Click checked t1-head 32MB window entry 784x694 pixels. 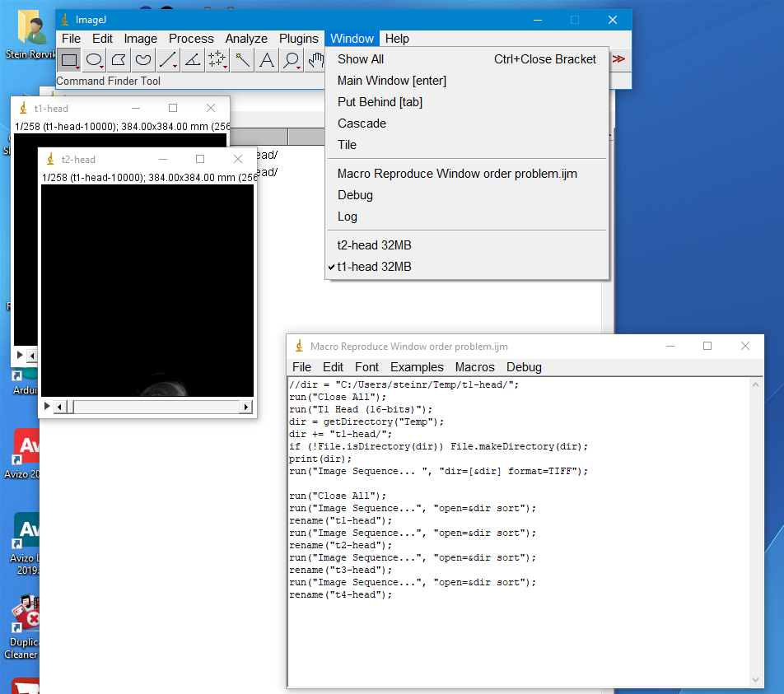[x=374, y=267]
